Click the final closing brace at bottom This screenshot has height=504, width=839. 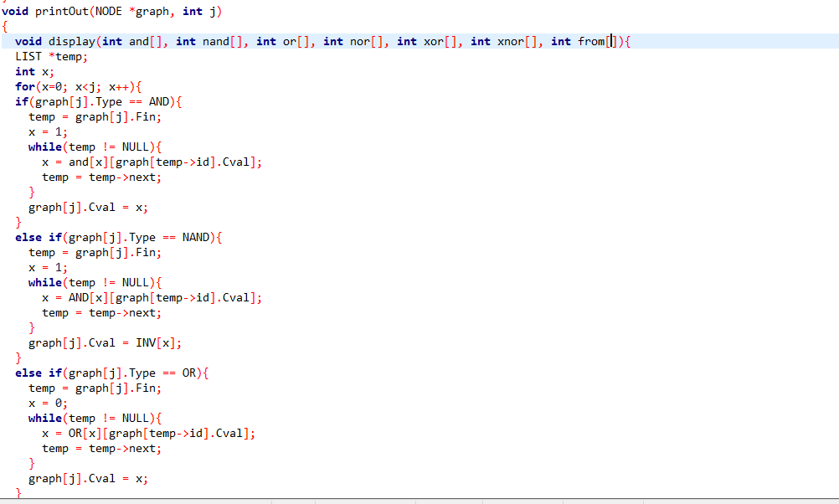(x=18, y=493)
